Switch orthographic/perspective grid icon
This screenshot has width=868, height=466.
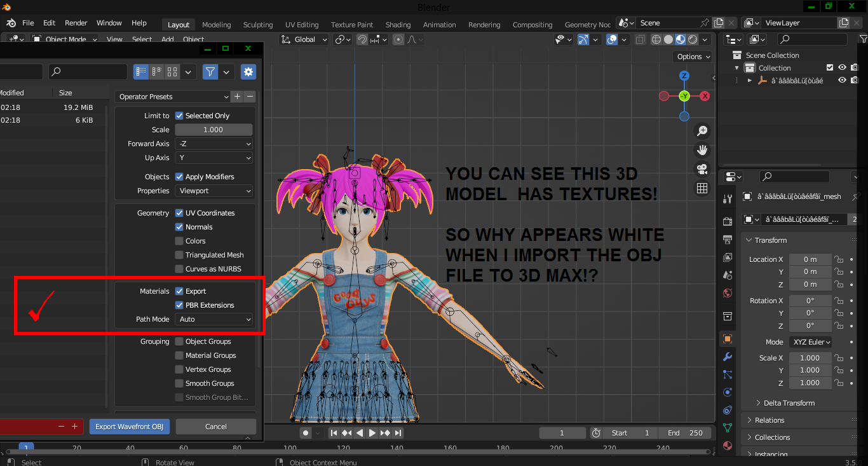click(x=702, y=188)
